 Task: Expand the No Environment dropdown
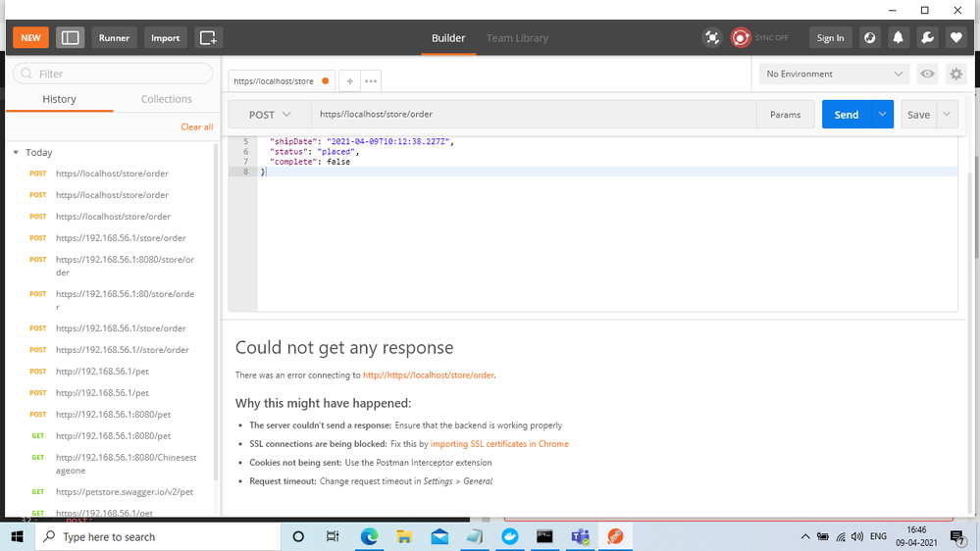coord(835,74)
